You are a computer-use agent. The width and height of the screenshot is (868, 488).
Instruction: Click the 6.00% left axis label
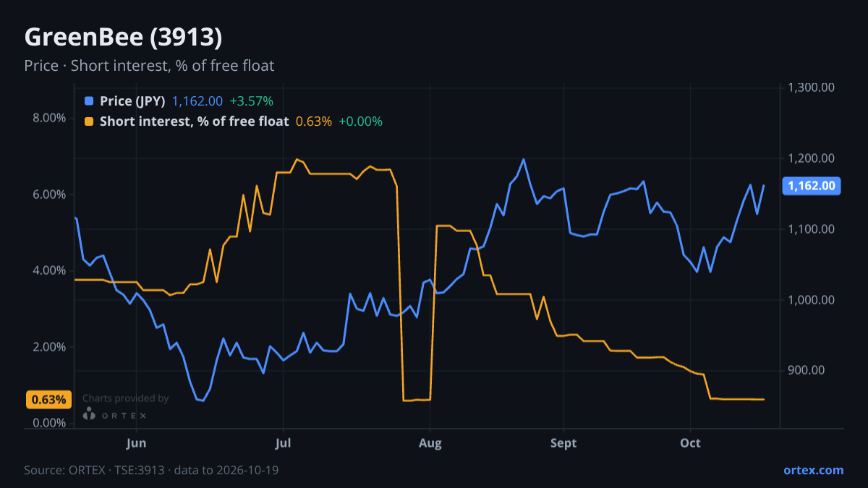(49, 194)
